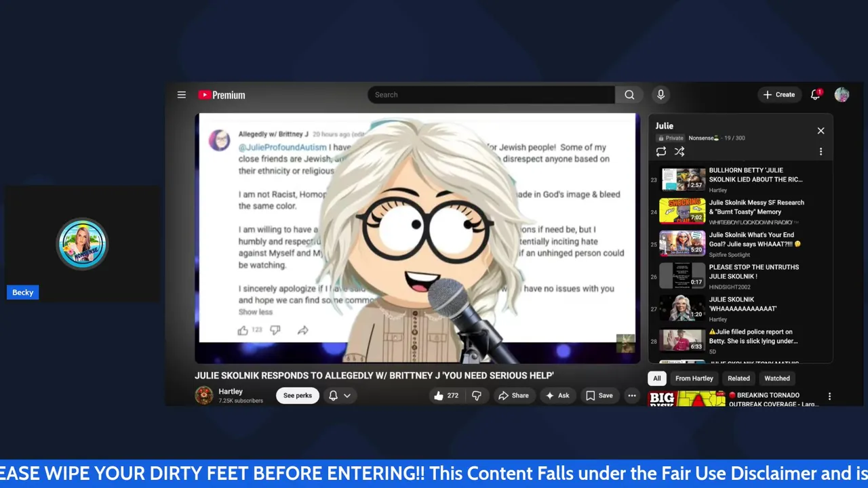Open options for tornado coverage video
This screenshot has width=868, height=488.
pyautogui.click(x=829, y=396)
